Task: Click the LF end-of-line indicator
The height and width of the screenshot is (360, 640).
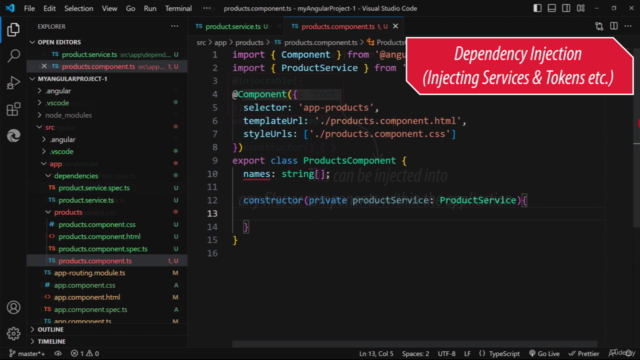Action: pos(467,353)
